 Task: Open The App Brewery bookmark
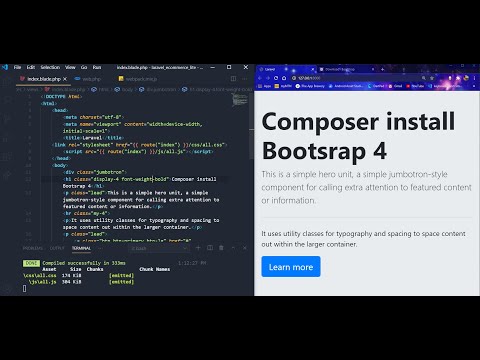(310, 86)
